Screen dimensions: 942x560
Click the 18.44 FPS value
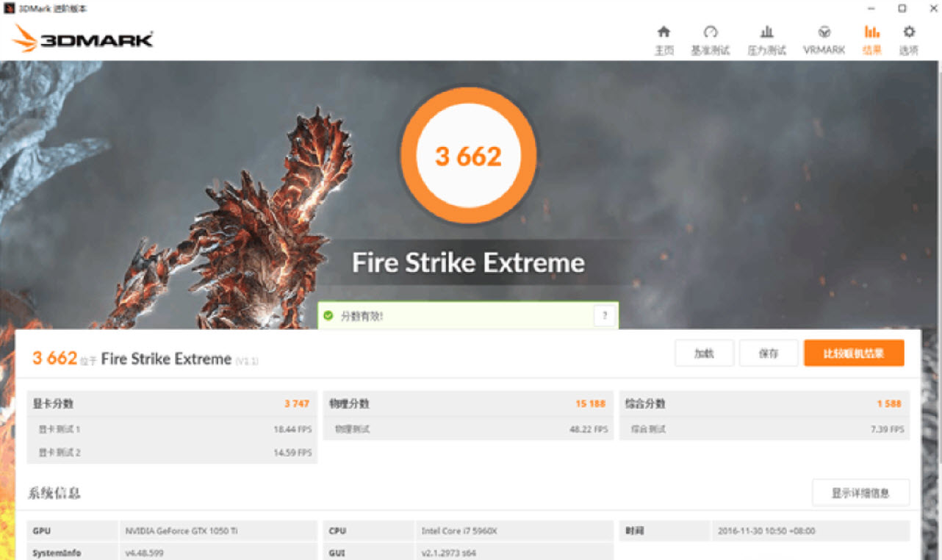[x=292, y=429]
